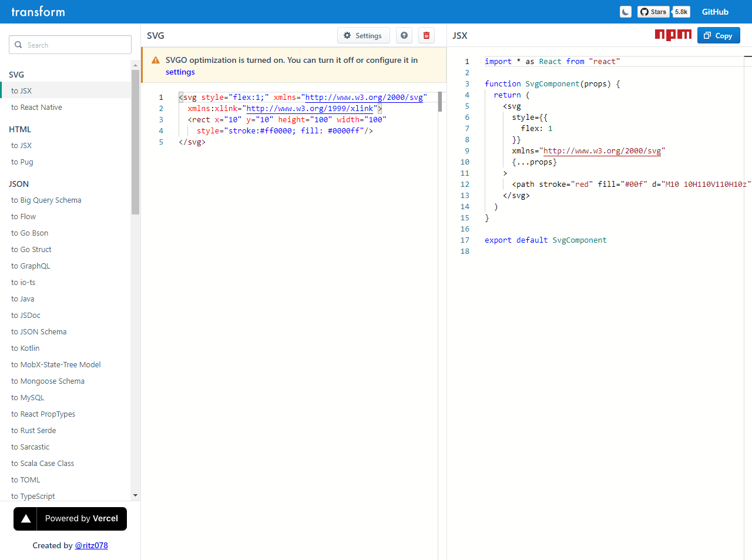
Task: Click the transform logo in the header
Action: tap(38, 12)
